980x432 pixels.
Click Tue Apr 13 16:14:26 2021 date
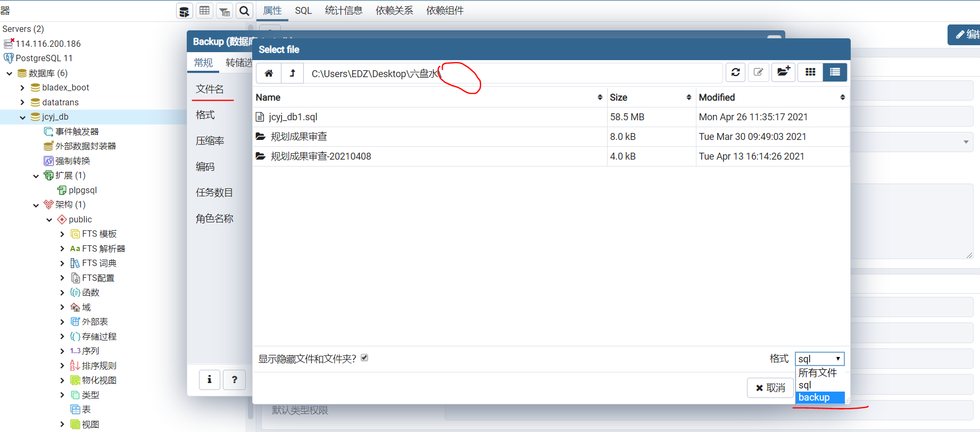tap(751, 156)
